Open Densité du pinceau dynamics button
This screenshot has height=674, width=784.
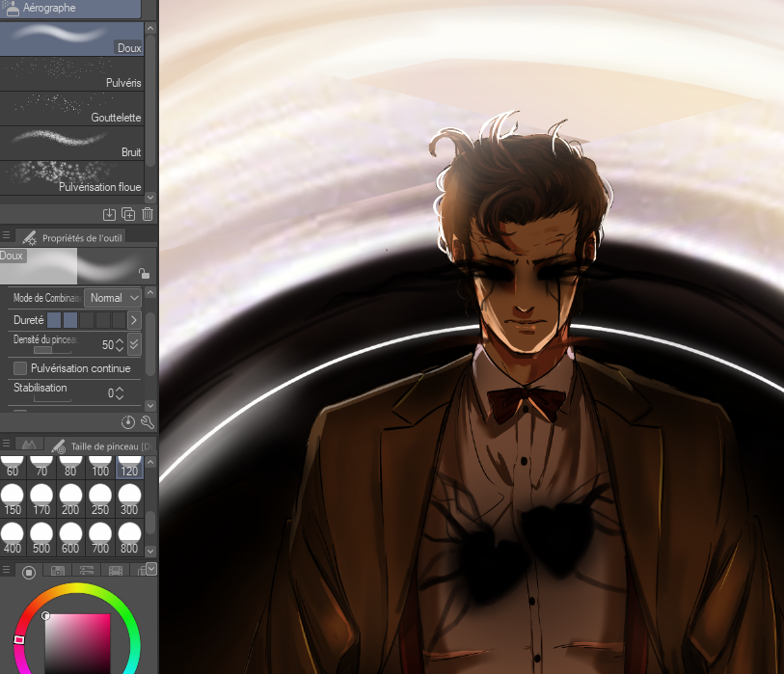134,344
